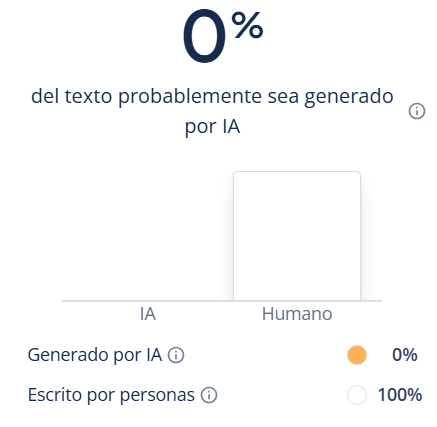Select the text 'del texto probablemente sea generado'
The height and width of the screenshot is (427, 437).
(x=212, y=96)
